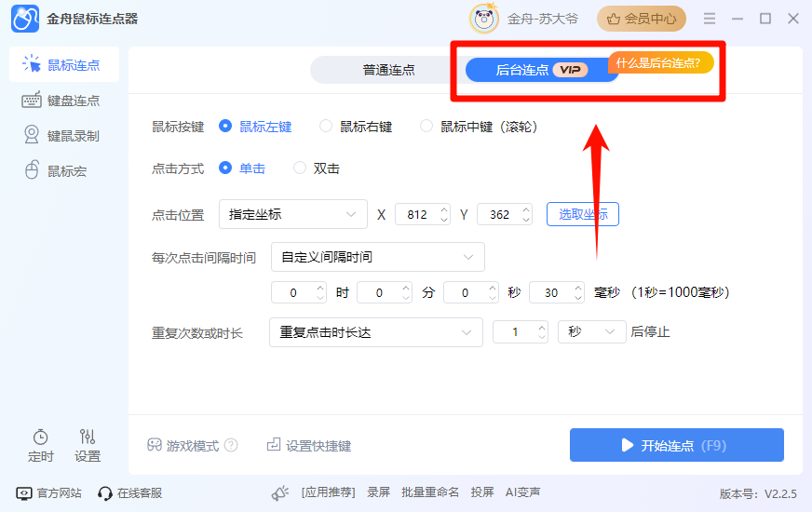Screen dimensions: 812x512
Task: Open AI变声 recommended app link
Action: (523, 492)
